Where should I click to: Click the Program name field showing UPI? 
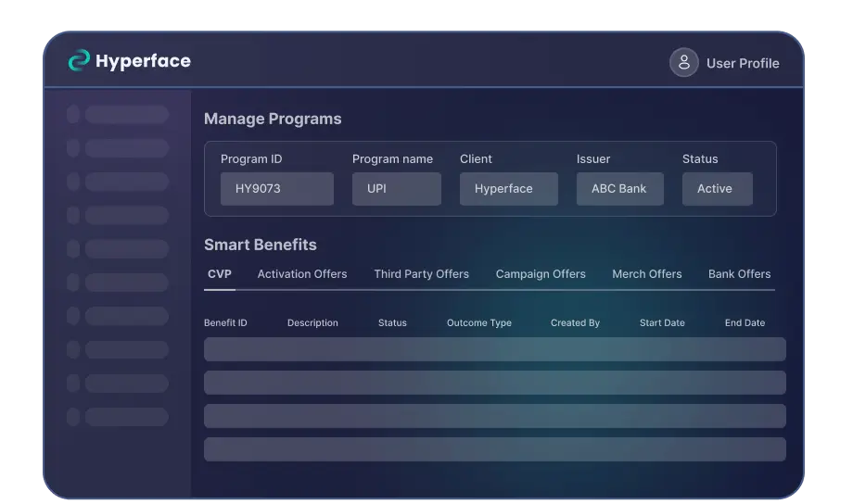[x=396, y=188]
